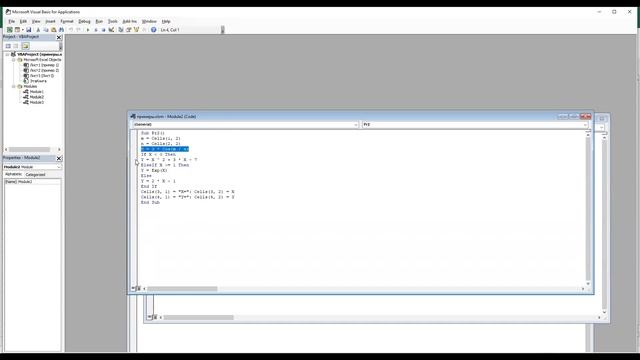The image size is (640, 360).
Task: Click the Break pause toolbar icon
Action: (96, 30)
